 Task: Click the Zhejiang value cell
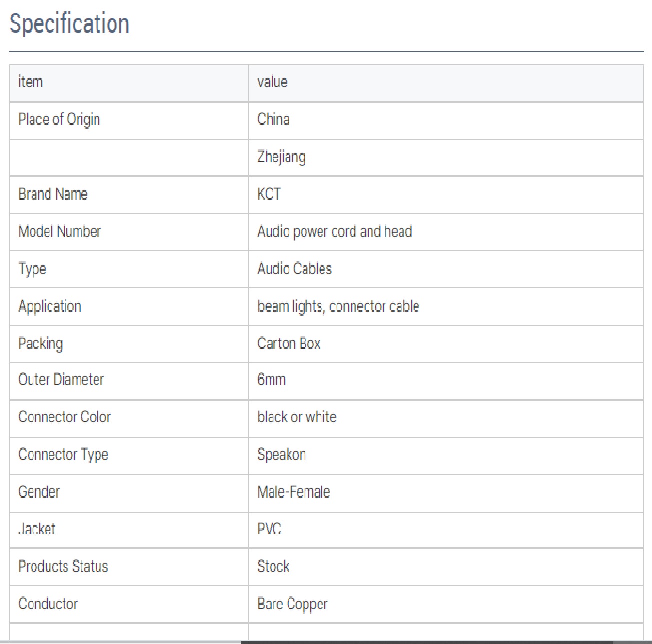pyautogui.click(x=281, y=157)
